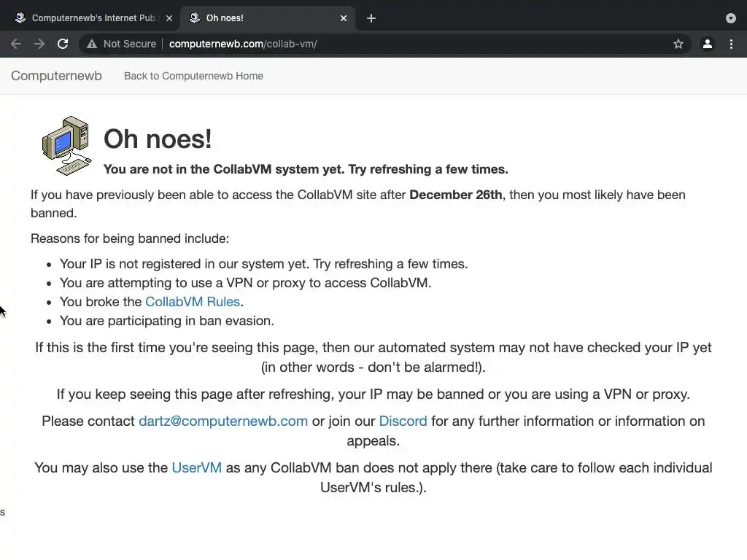
Task: Reload the page with refresh icon
Action: (63, 44)
